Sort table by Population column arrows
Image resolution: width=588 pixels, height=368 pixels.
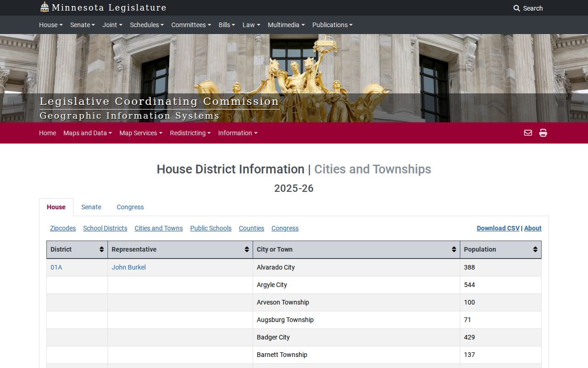coord(535,249)
